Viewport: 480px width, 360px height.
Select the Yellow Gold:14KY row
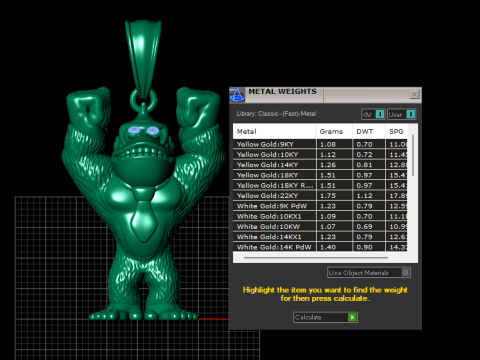[x=320, y=165]
